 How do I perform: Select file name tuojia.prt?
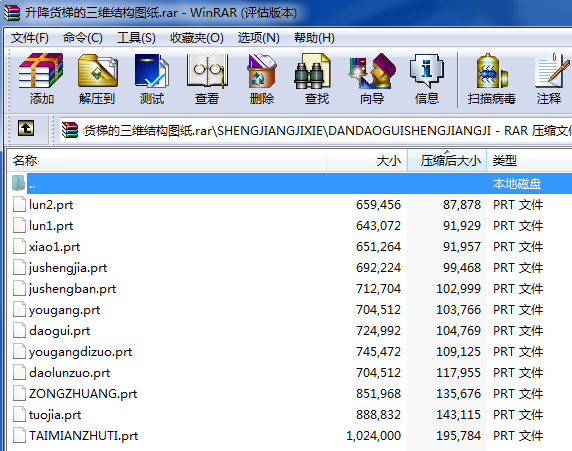tap(55, 415)
